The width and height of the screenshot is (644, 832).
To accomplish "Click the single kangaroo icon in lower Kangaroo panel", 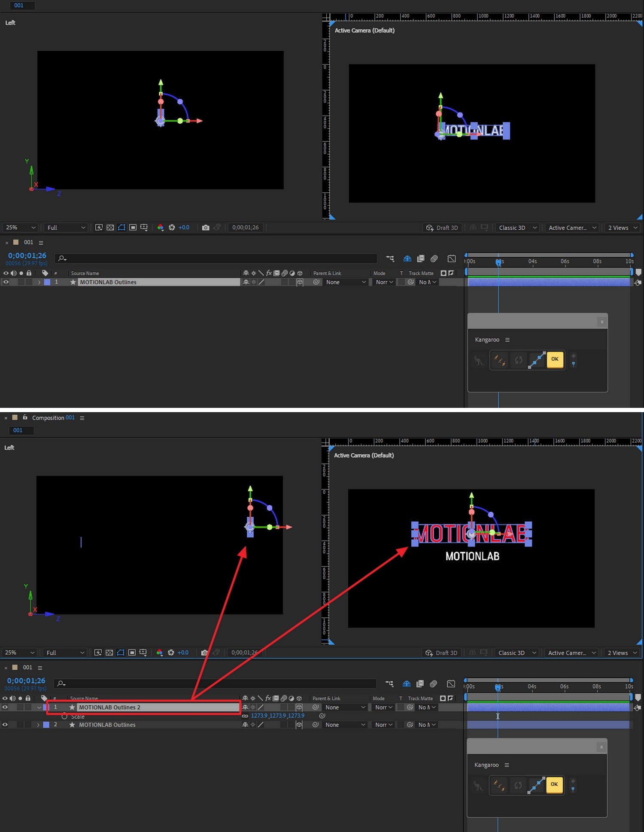I will click(478, 785).
